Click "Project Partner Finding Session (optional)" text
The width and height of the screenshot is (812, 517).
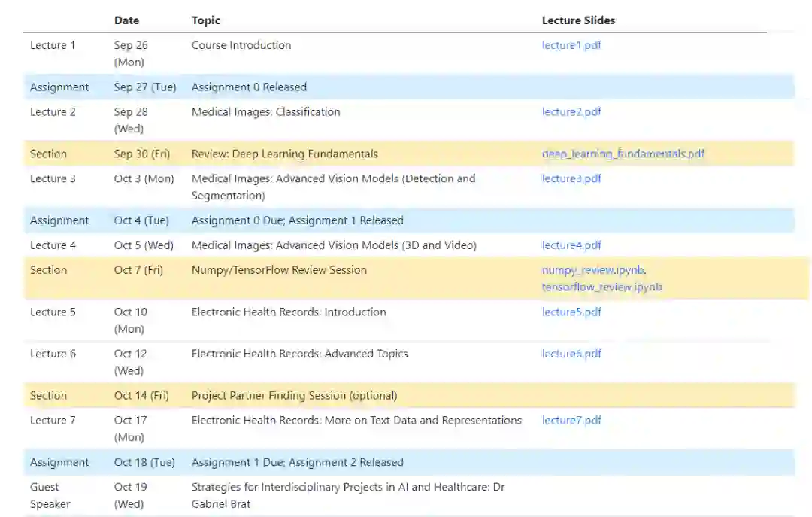(294, 396)
